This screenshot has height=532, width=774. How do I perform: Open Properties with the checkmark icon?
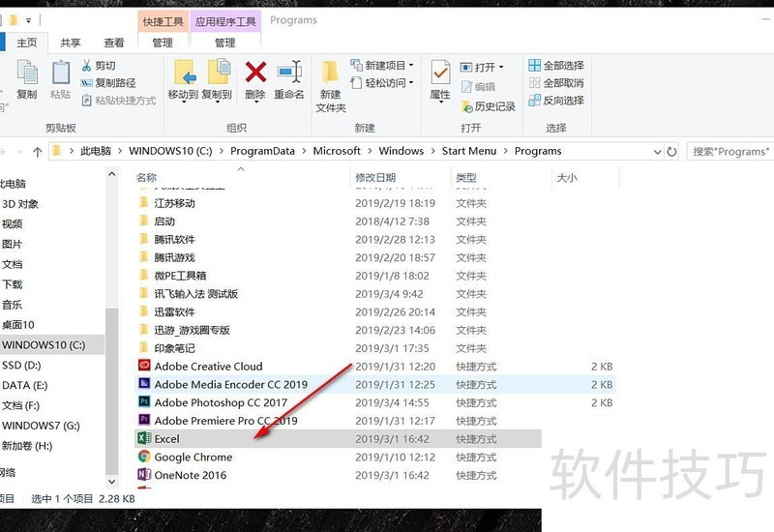[440, 73]
